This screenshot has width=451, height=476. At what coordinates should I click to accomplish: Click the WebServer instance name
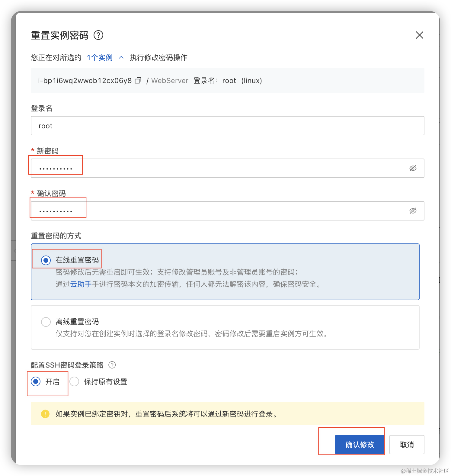tap(170, 81)
